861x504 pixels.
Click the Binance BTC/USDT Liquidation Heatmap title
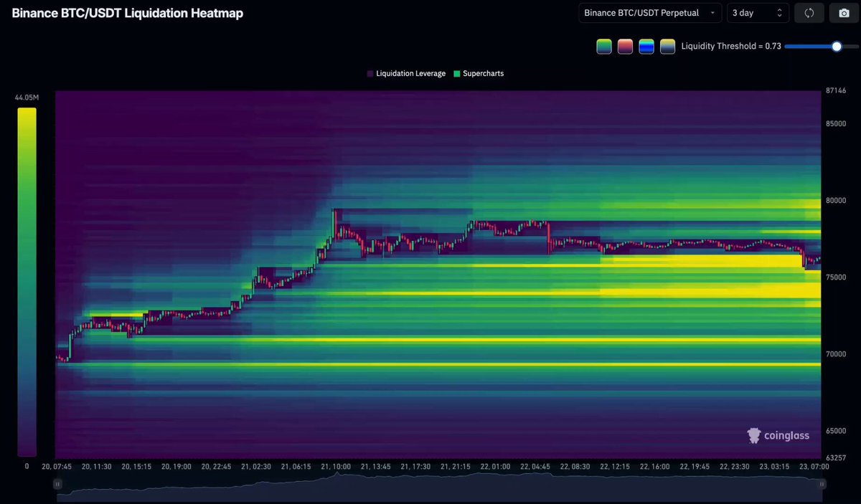point(127,13)
